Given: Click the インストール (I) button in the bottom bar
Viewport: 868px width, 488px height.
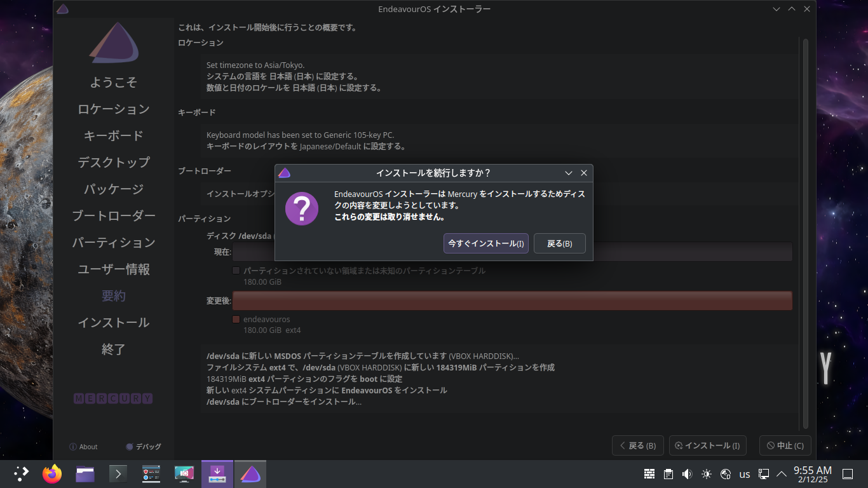Looking at the screenshot, I should pyautogui.click(x=709, y=445).
